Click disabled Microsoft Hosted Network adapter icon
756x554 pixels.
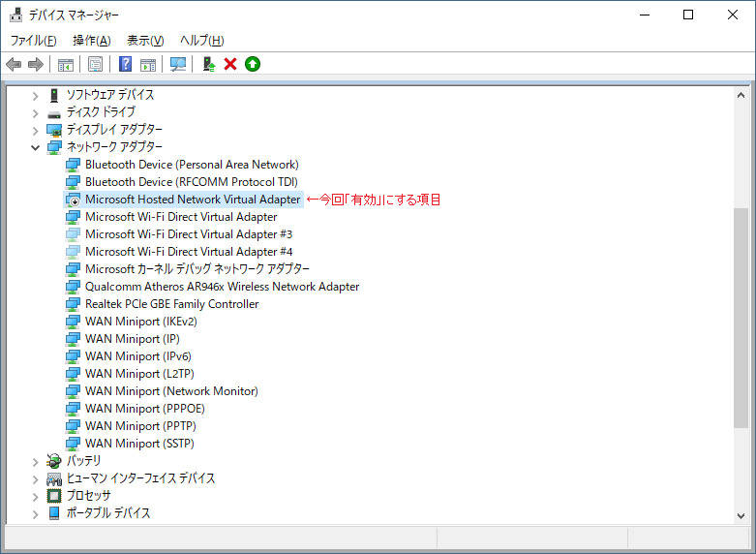point(73,200)
